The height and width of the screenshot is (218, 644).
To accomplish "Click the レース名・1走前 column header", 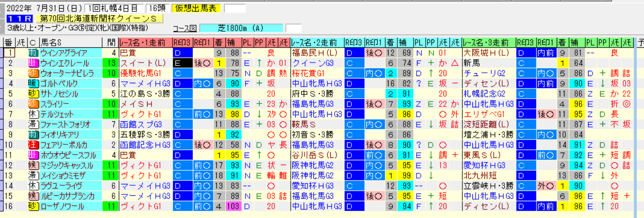I will (145, 43).
